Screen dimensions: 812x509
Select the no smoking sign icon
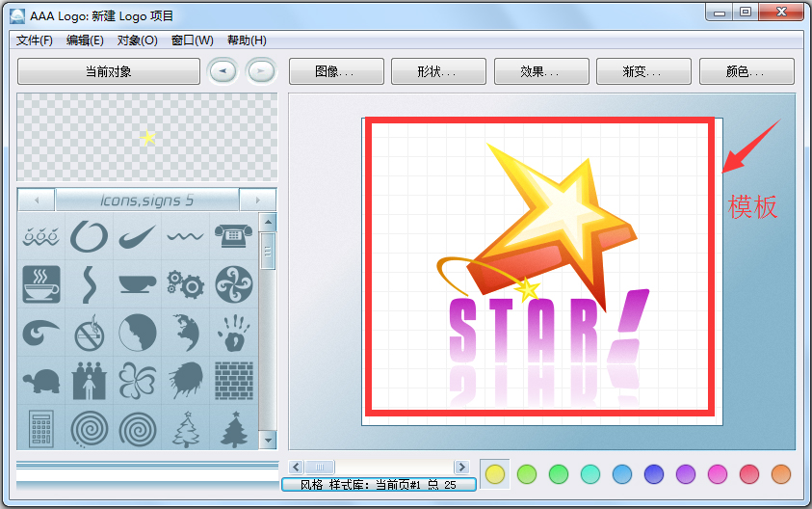point(89,333)
